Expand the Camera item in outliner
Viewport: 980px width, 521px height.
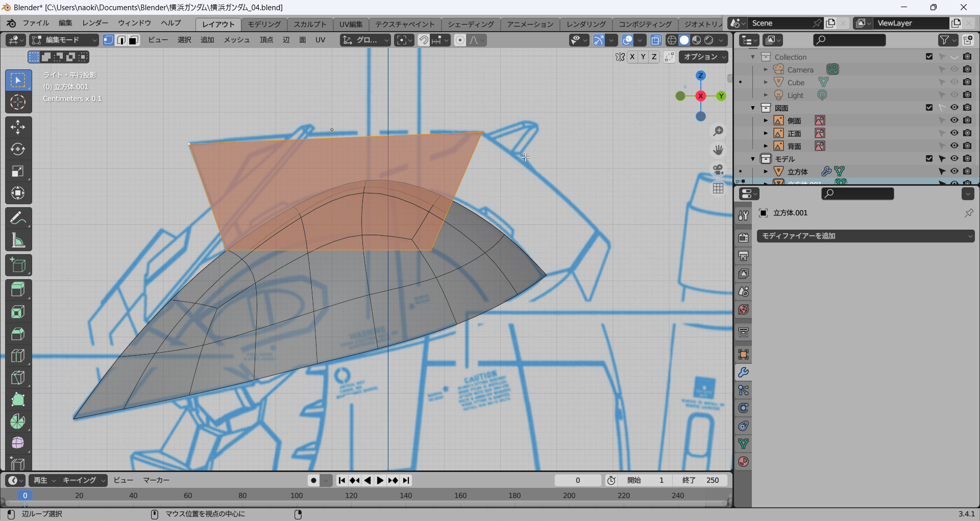pyautogui.click(x=766, y=69)
